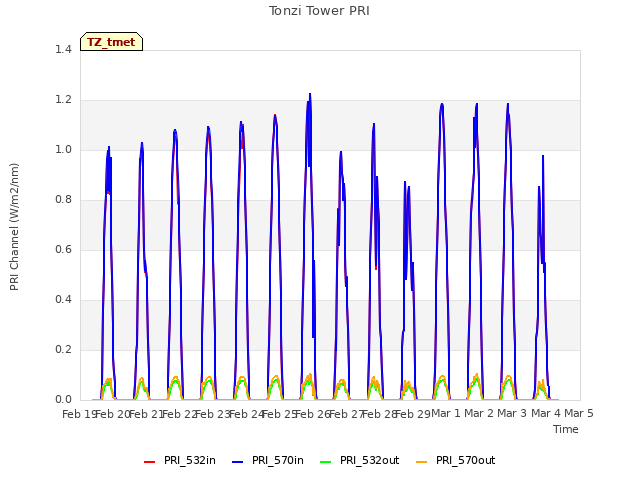640x480 pixels.
Task: Click the x-axis label Mar 3
Action: [x=512, y=413]
